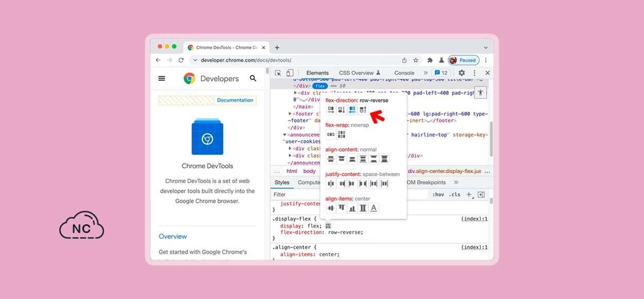
Task: Set align-items to center icon
Action: click(331, 208)
